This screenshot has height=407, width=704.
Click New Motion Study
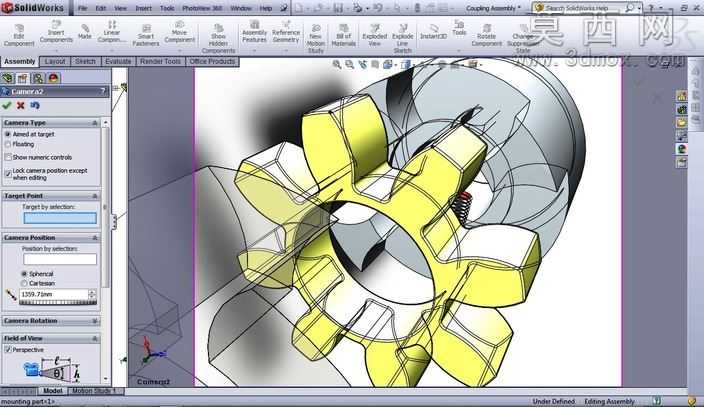[316, 39]
